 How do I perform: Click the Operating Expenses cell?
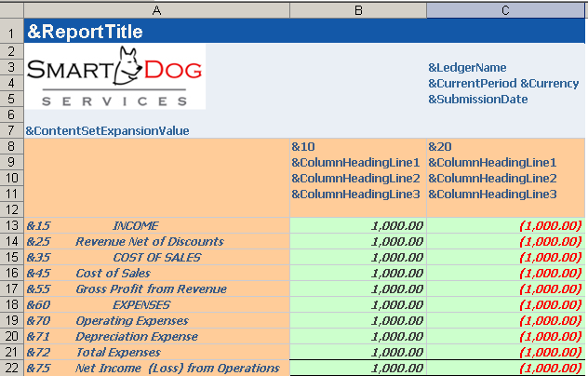pos(156,320)
